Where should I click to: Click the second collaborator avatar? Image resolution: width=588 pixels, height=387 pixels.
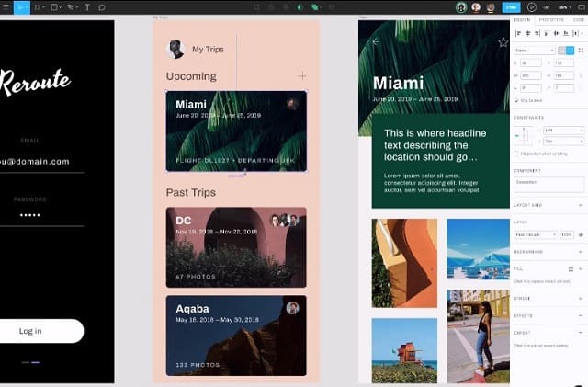tap(476, 7)
